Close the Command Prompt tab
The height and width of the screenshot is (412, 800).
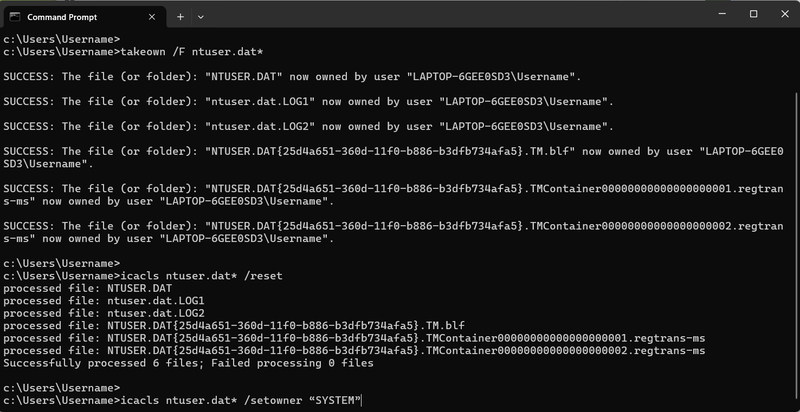click(x=152, y=17)
